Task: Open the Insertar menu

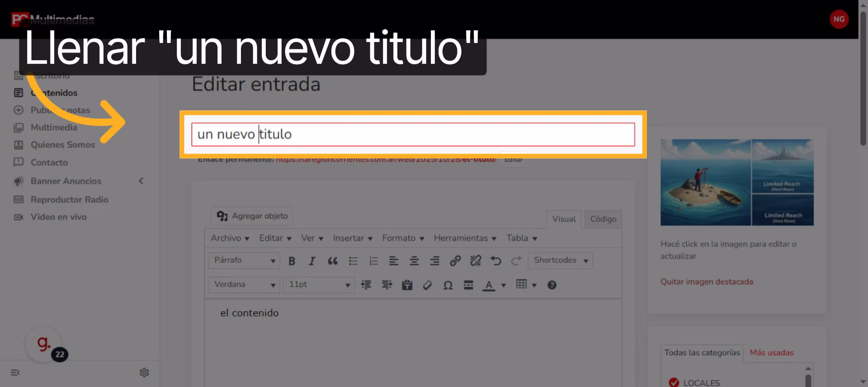Action: tap(352, 238)
